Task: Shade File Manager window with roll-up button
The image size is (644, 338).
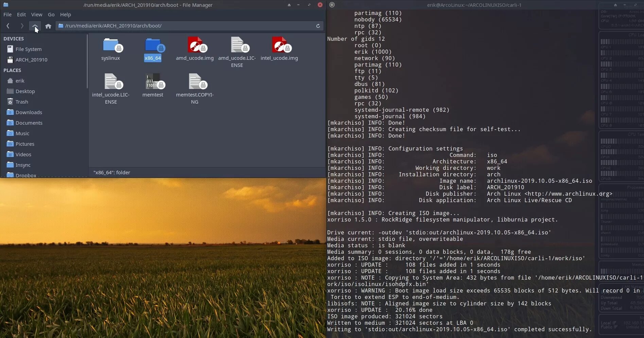Action: [289, 5]
